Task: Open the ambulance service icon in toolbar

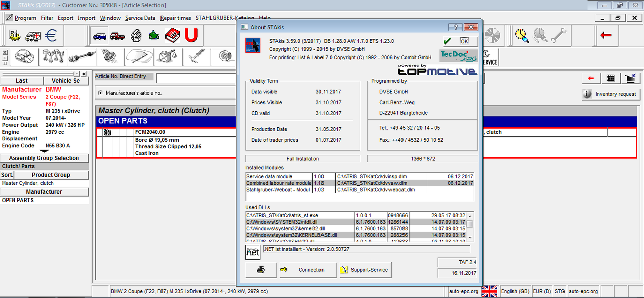Action: coord(33,36)
